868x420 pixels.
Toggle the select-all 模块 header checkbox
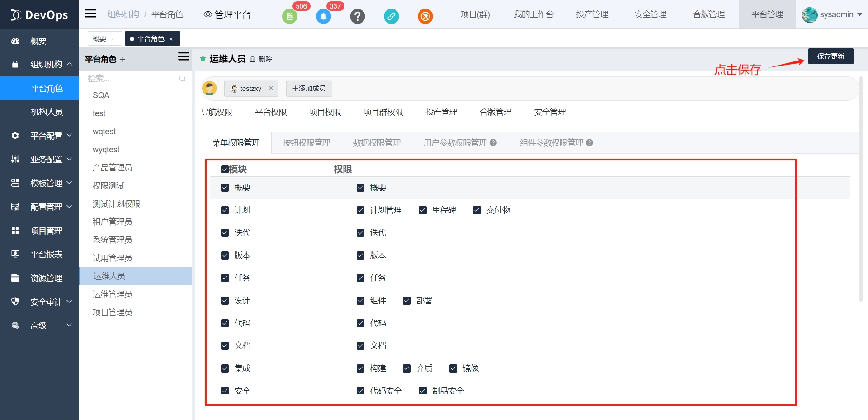[225, 170]
